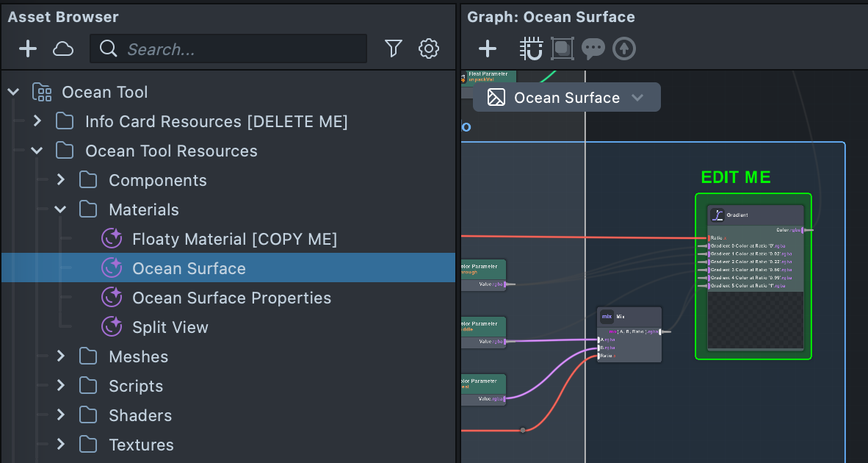Click the add node plus icon in Graph
The height and width of the screenshot is (463, 868).
click(x=488, y=49)
